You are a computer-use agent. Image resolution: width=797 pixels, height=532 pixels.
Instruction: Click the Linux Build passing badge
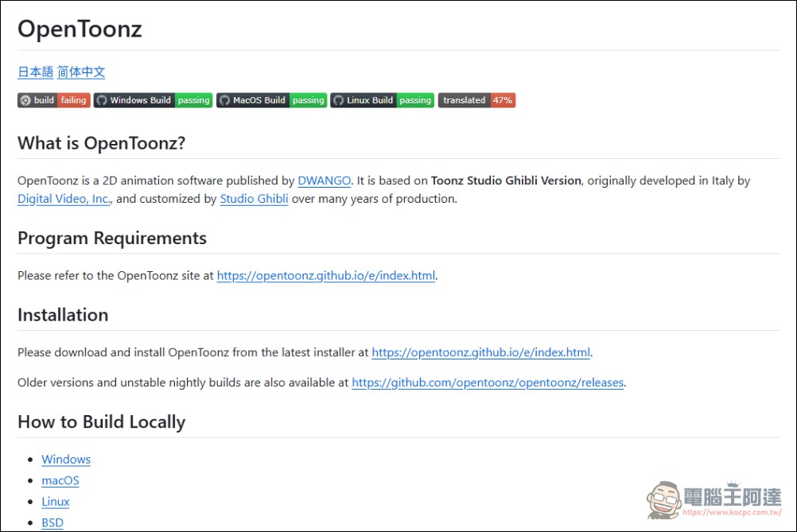pyautogui.click(x=383, y=100)
